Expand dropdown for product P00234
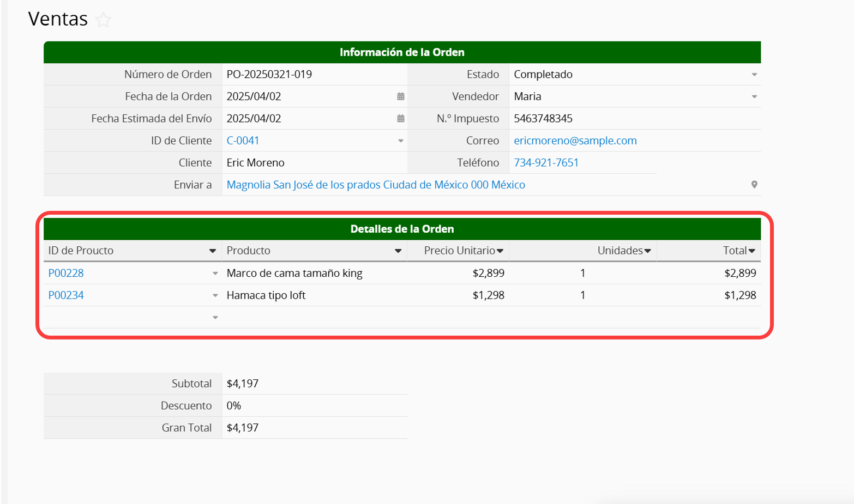 click(215, 296)
